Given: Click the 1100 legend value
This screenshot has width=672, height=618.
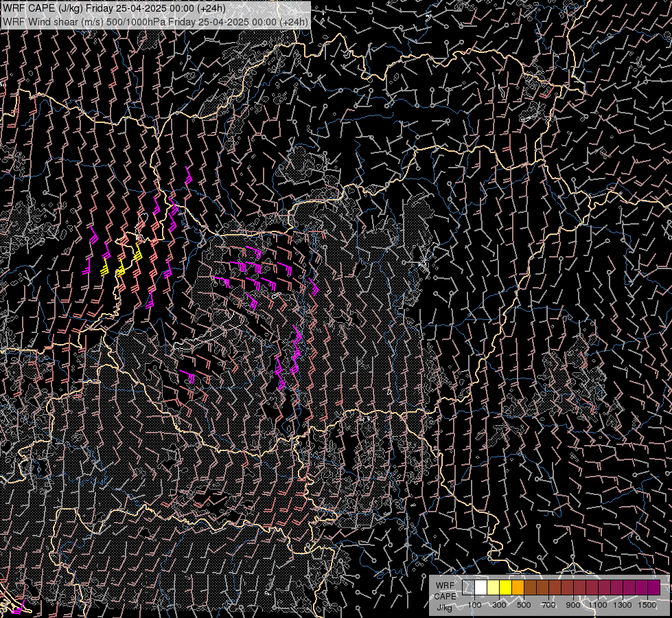Looking at the screenshot, I should click(598, 605).
